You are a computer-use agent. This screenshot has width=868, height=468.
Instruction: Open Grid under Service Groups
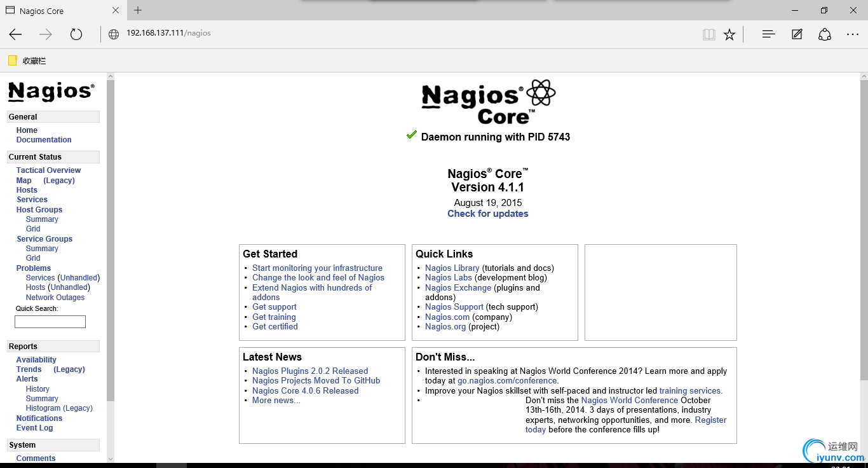point(33,258)
